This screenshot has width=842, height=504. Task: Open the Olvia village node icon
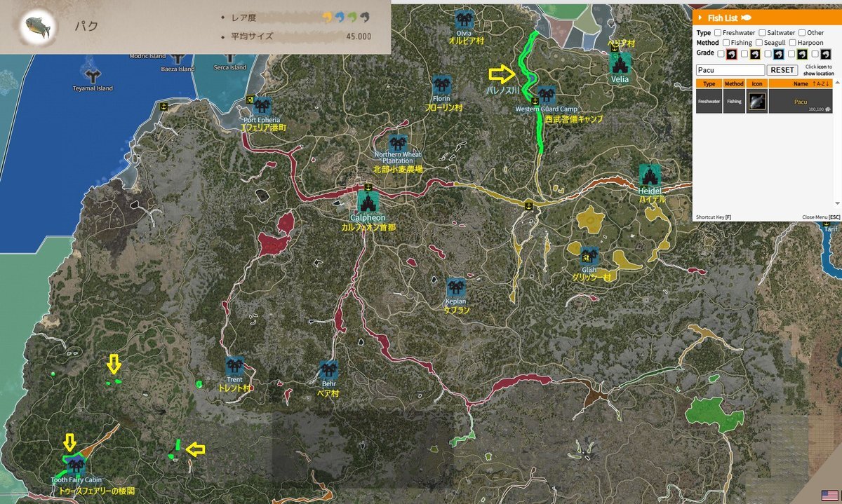tap(464, 19)
